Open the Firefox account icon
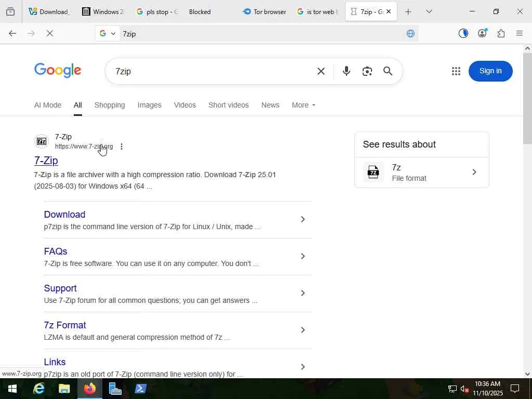Viewport: 532px width, 399px height. point(482,33)
